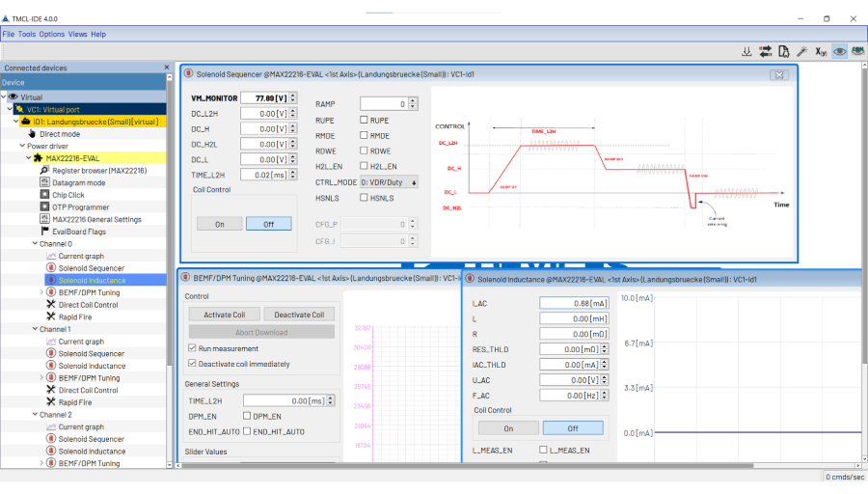Enable the HSNLS checkbox
Viewport: 868px width, 494px height.
[364, 197]
